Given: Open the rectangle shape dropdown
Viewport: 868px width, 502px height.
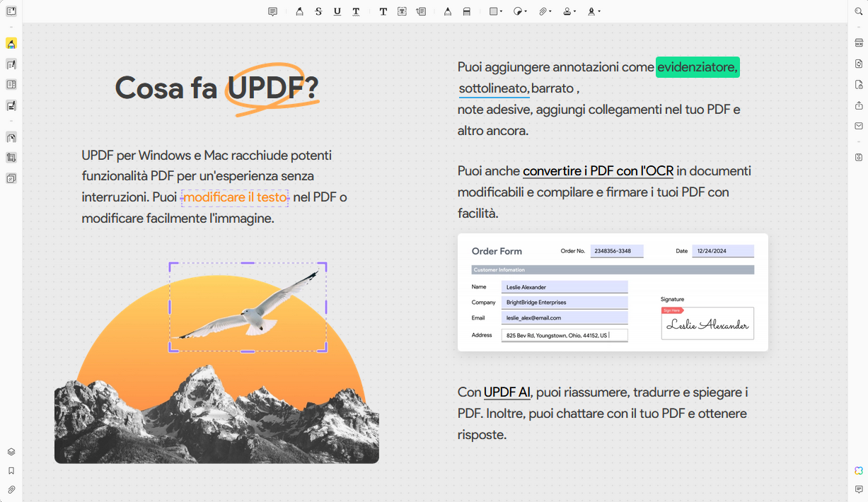Looking at the screenshot, I should pos(496,11).
